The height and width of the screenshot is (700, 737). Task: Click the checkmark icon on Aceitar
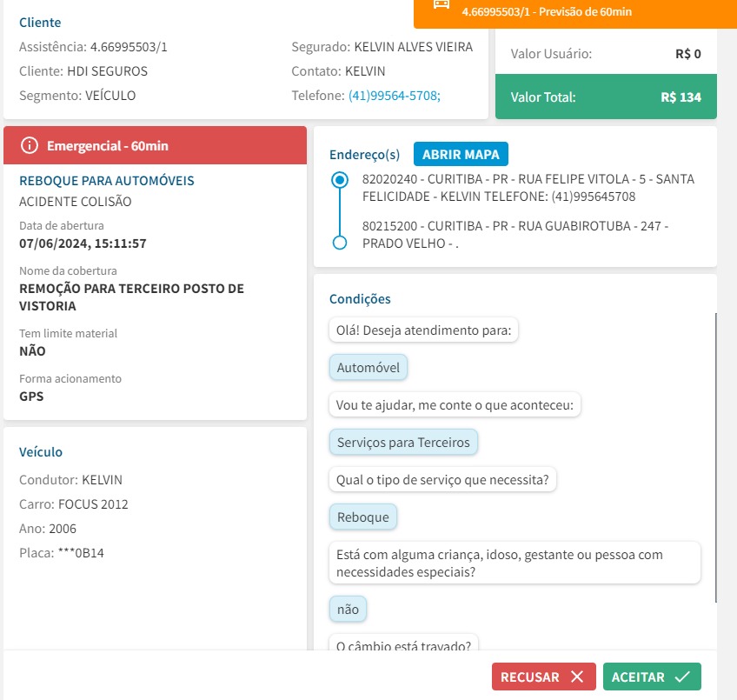click(x=682, y=677)
